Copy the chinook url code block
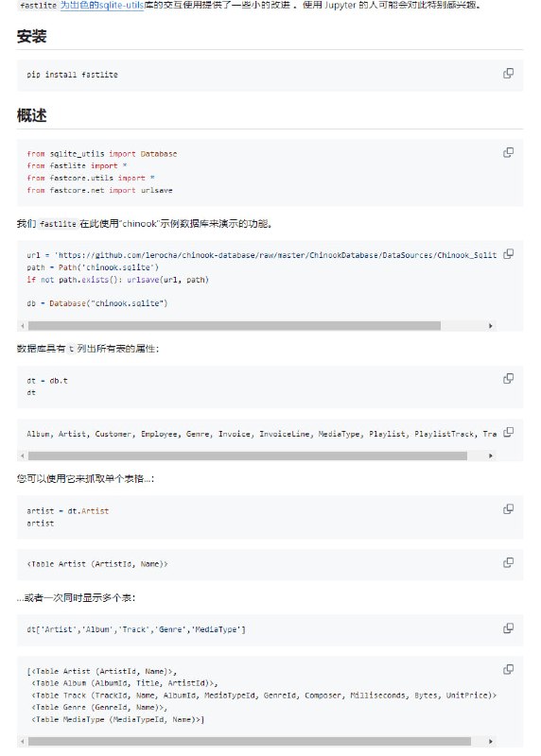This screenshot has height=756, width=541. [x=508, y=253]
